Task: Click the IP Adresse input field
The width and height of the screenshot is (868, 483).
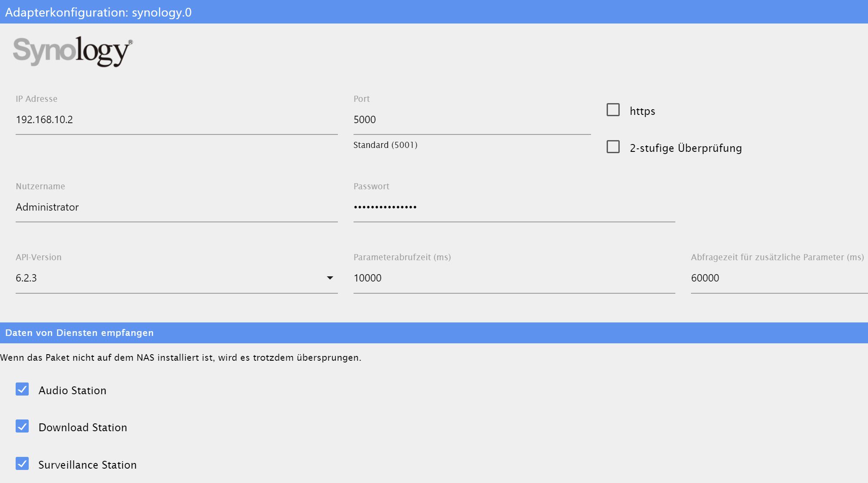Action: [177, 120]
